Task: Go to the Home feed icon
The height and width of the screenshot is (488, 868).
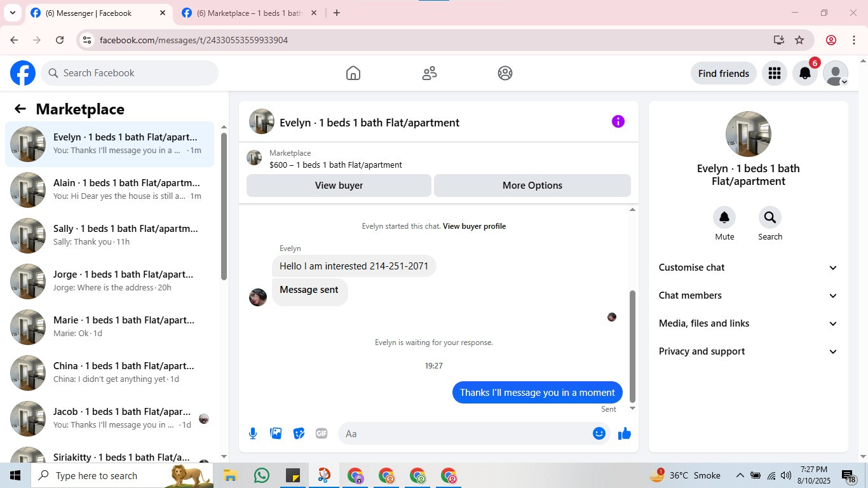Action: (353, 73)
